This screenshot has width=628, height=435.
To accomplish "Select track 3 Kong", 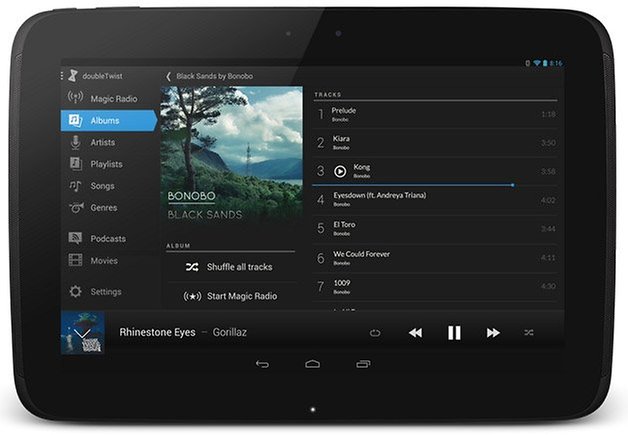I will tap(435, 171).
